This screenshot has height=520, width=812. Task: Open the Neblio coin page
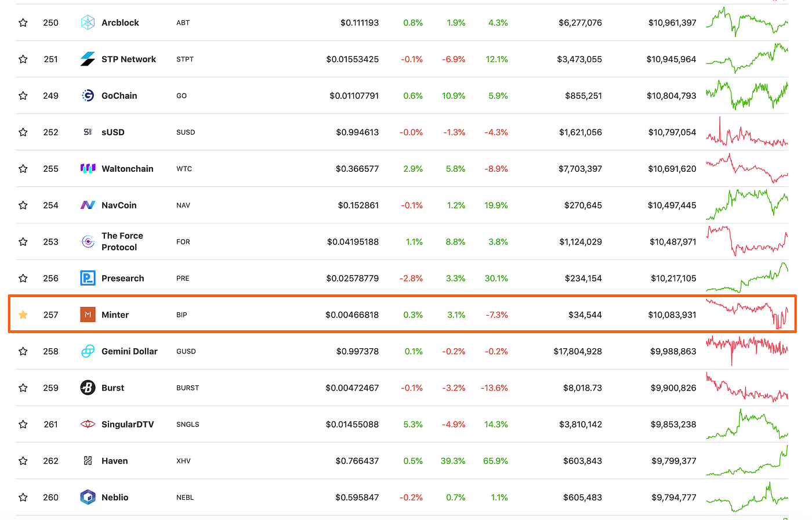tap(115, 498)
